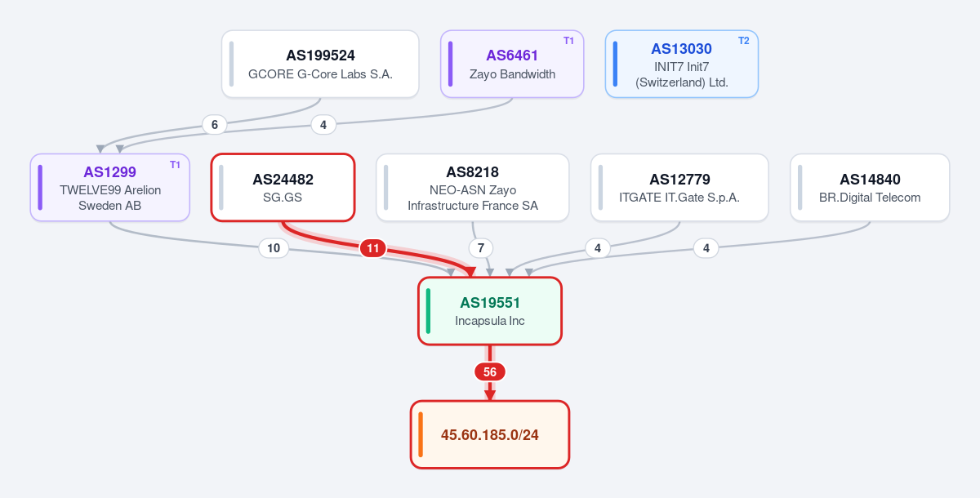Viewport: 980px width, 498px height.
Task: Select the AS13030 INIT7 node
Action: tap(682, 64)
